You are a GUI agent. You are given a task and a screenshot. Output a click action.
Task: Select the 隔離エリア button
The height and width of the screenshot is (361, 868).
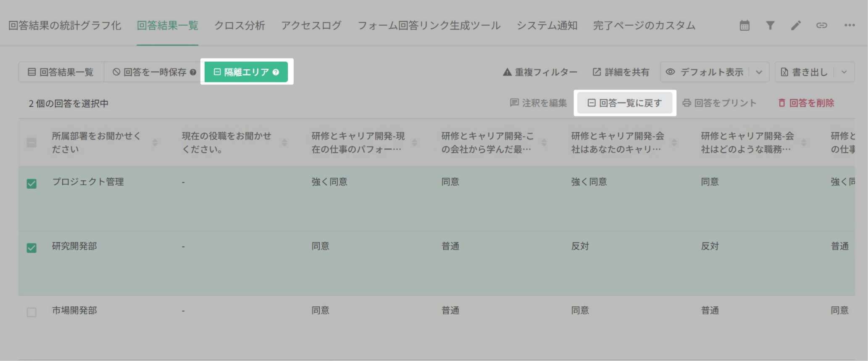pos(246,72)
